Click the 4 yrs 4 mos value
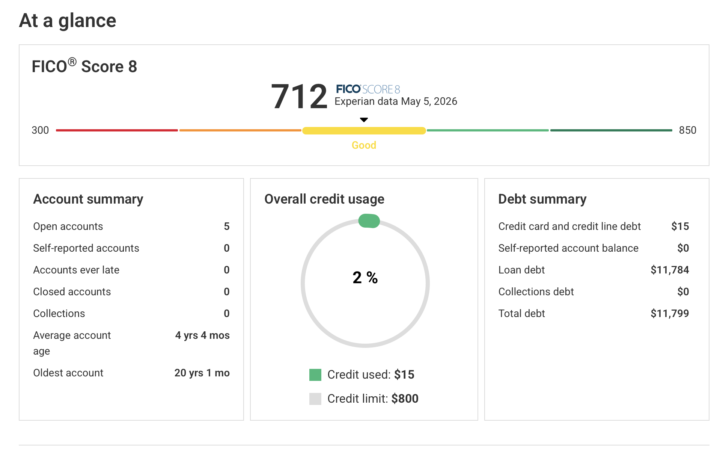Viewport: 720px width, 450px height. click(x=202, y=335)
